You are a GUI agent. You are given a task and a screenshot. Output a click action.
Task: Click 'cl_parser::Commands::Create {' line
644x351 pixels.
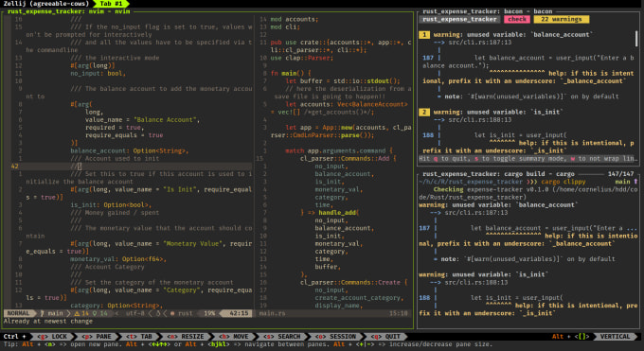click(353, 283)
